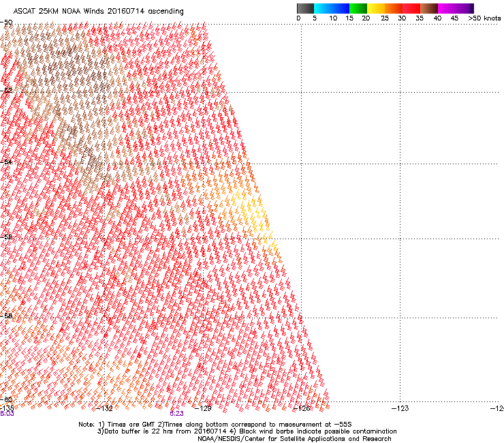Click the '40' legend tick label

pos(437,18)
